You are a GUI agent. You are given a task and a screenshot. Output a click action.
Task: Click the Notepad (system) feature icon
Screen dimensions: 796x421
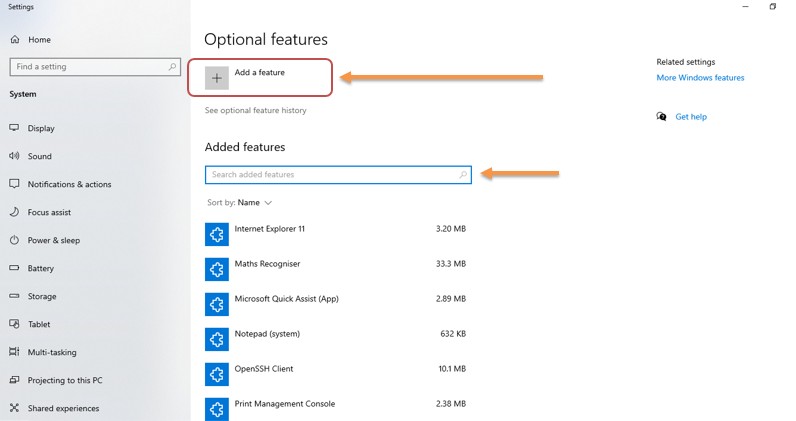217,339
